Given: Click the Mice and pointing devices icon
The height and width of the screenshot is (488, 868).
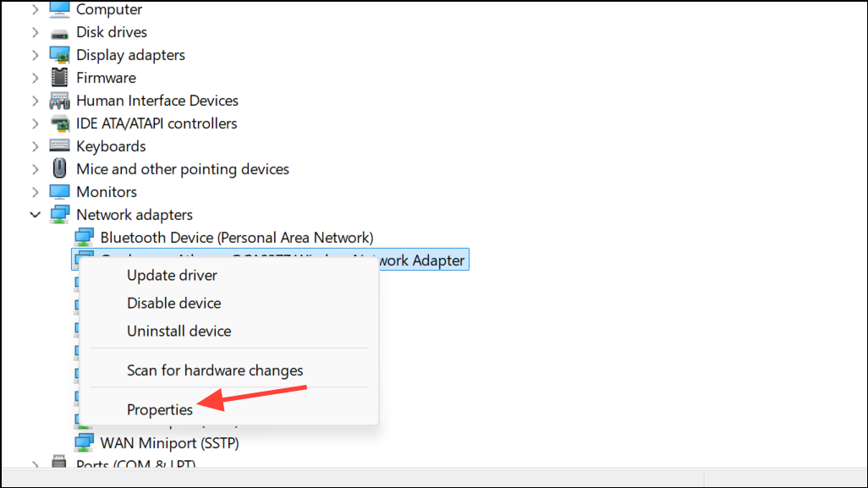Looking at the screenshot, I should pos(59,169).
